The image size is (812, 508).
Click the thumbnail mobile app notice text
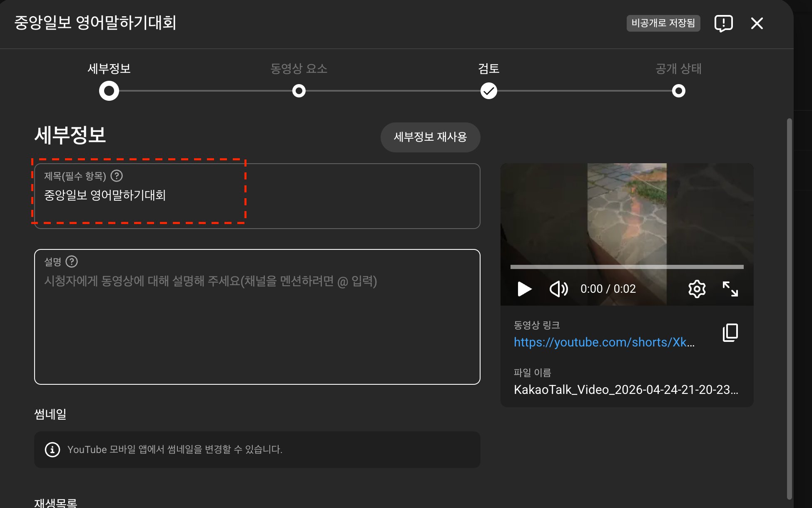point(175,450)
